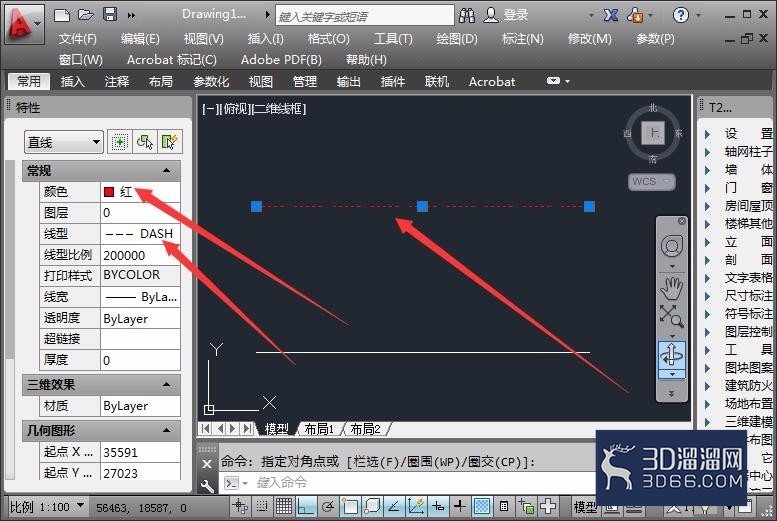This screenshot has width=777, height=521.
Task: Toggle Snap Mode in status bar
Action: click(262, 506)
